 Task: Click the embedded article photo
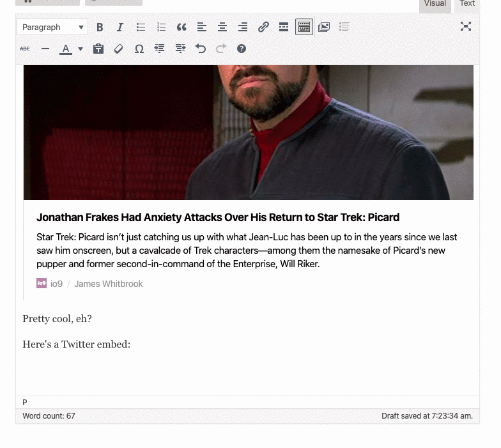tap(248, 133)
